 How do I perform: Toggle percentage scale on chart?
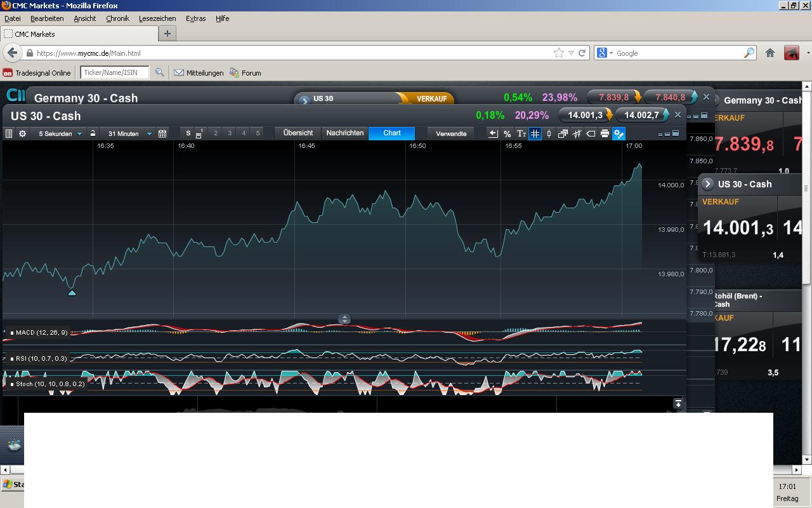(507, 133)
